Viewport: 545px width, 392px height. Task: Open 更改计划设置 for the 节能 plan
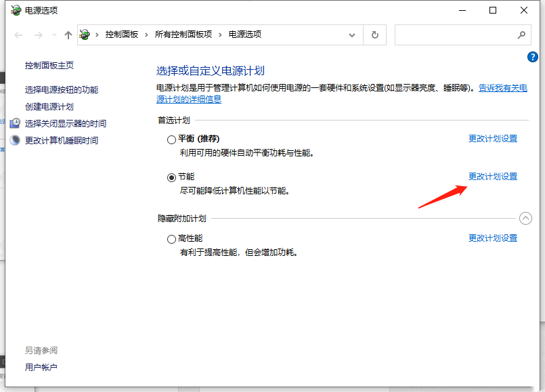coord(492,176)
